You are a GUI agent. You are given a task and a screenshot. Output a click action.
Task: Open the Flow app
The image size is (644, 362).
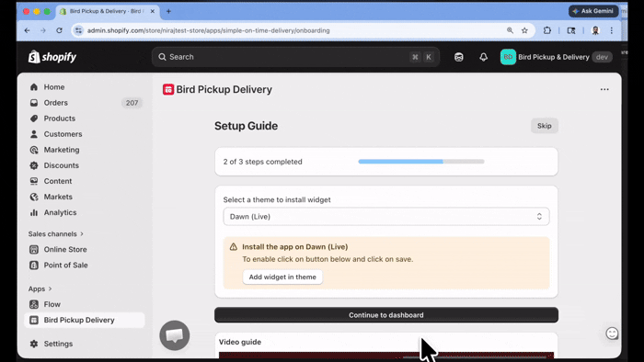tap(52, 304)
